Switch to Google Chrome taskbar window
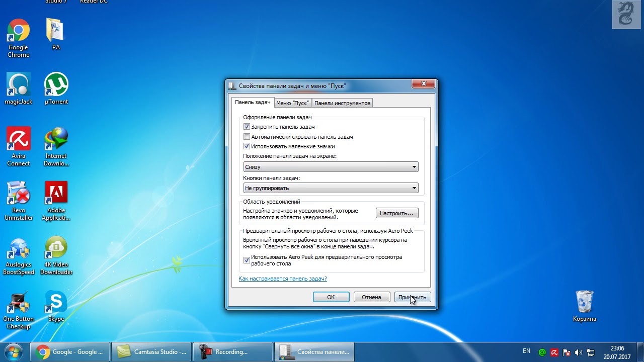 point(70,352)
